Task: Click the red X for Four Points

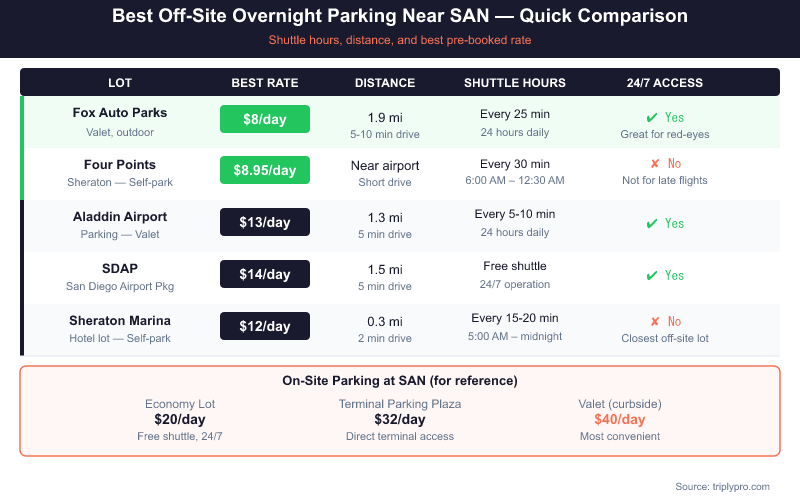Action: [654, 164]
